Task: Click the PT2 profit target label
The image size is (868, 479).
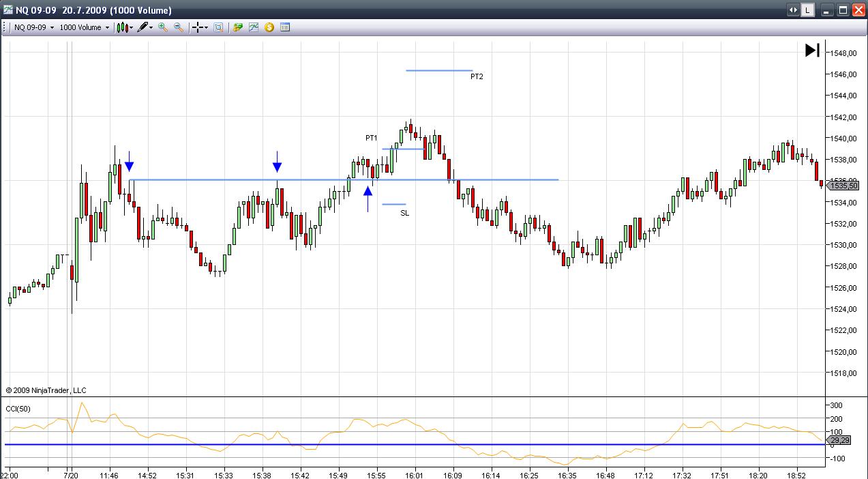Action: click(477, 76)
